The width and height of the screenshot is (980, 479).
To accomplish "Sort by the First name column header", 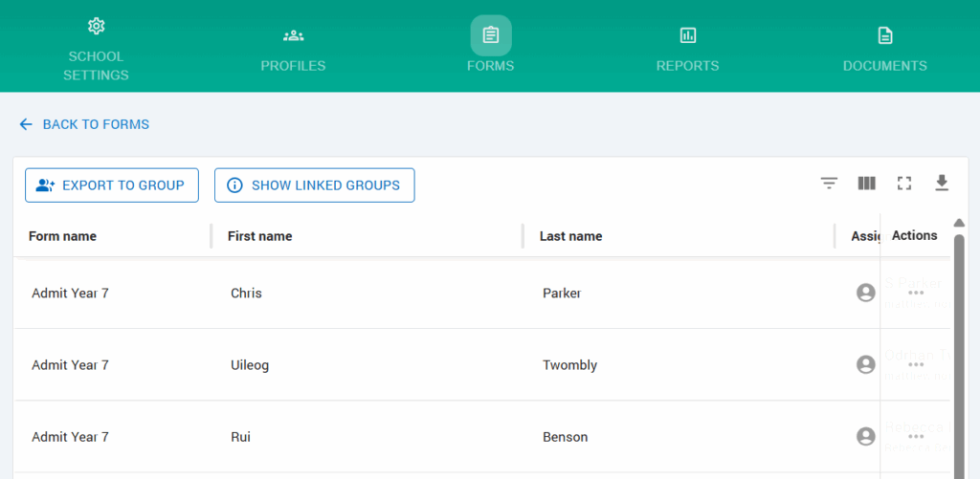I will [260, 236].
